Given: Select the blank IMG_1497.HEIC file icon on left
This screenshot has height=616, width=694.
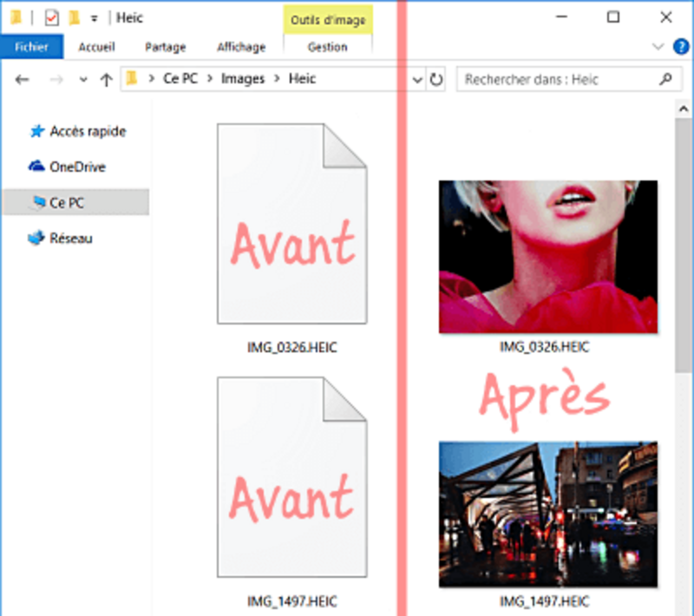Looking at the screenshot, I should (x=292, y=477).
